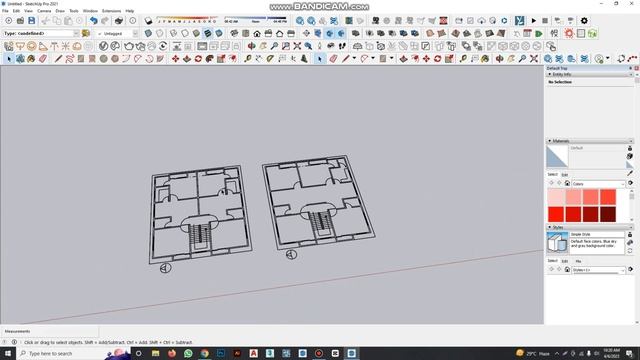Pick the bright red swatch in second row

[x=556, y=214]
